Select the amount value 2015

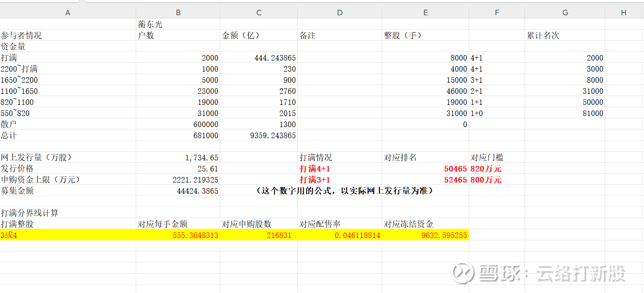259,113
